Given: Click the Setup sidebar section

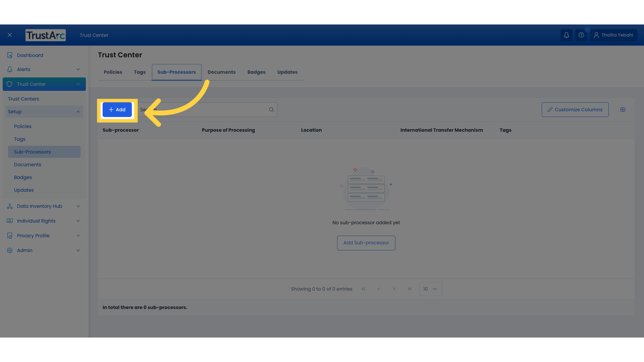Looking at the screenshot, I should (44, 112).
